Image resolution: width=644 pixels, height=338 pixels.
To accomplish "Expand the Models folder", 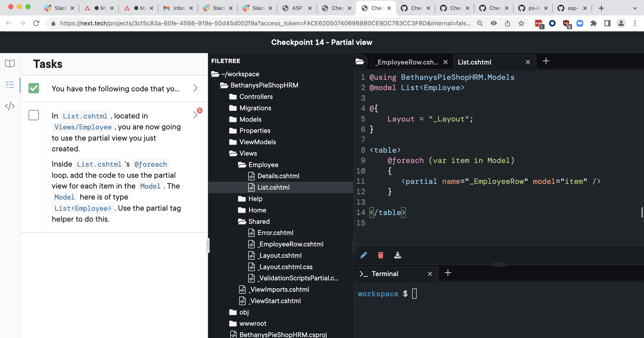I will 245,119.
